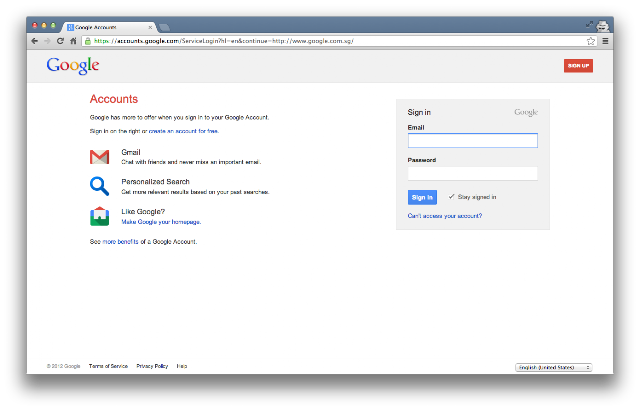The height and width of the screenshot is (411, 640).
Task: Click the Google homepage house icon
Action: pyautogui.click(x=100, y=216)
